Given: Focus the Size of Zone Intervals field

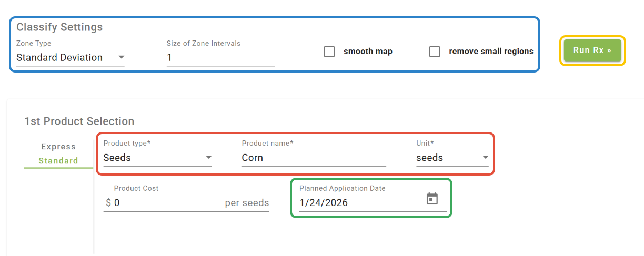Looking at the screenshot, I should tap(220, 58).
